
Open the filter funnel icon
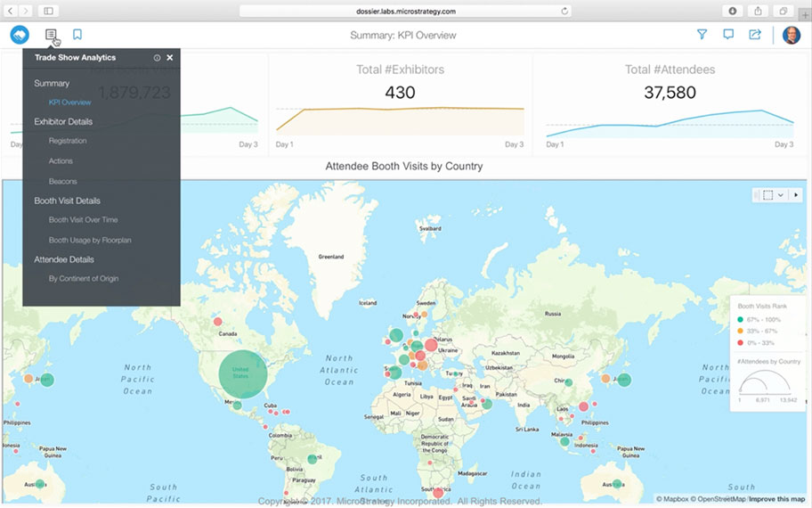pyautogui.click(x=702, y=35)
